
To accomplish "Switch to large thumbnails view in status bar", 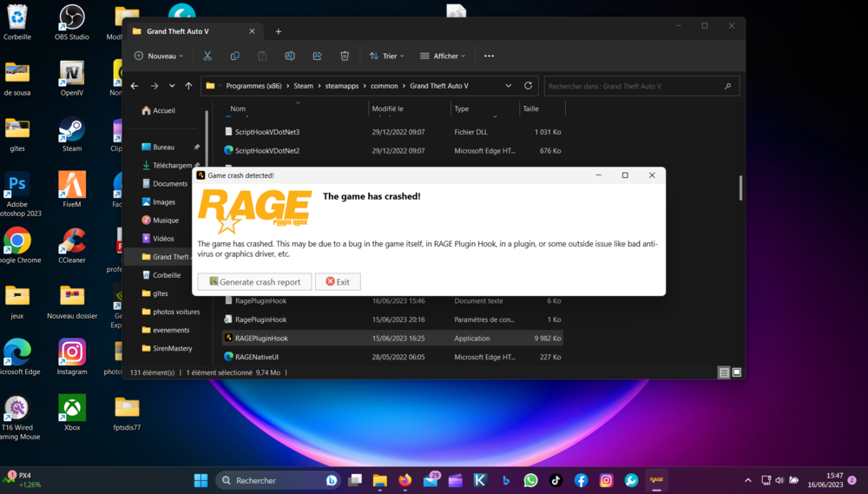I will pyautogui.click(x=736, y=372).
